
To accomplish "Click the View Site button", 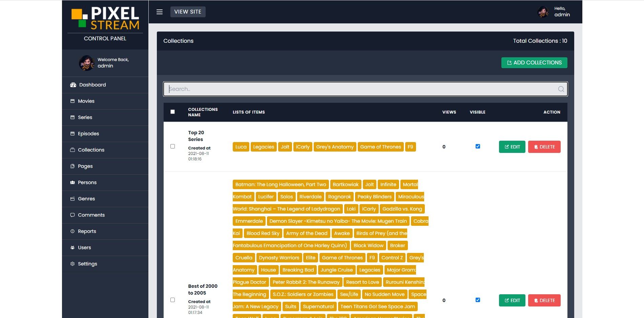I will pos(188,12).
